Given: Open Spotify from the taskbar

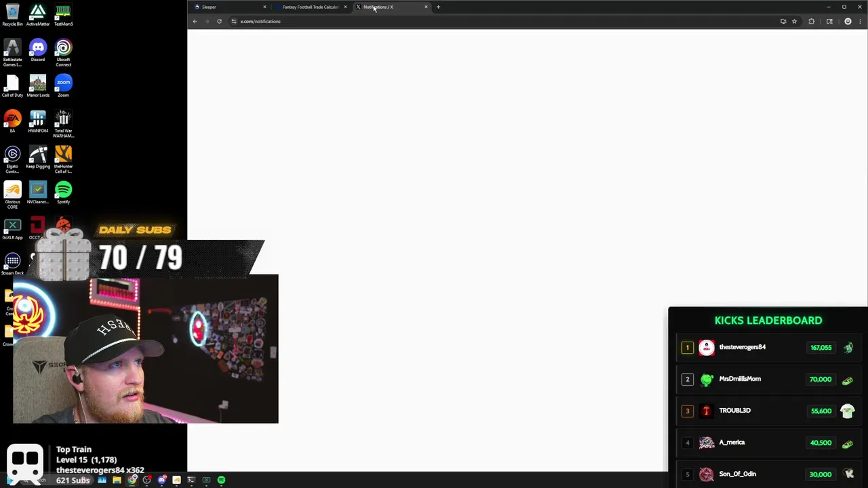Looking at the screenshot, I should [221, 480].
